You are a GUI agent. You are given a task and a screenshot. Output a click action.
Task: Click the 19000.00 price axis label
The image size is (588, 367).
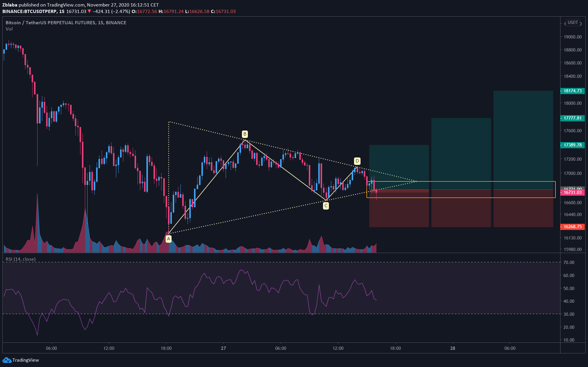tap(573, 37)
